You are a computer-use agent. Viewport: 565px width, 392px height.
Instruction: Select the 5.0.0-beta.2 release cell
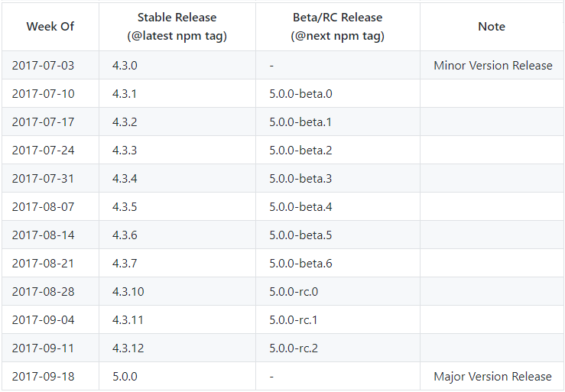pos(300,151)
